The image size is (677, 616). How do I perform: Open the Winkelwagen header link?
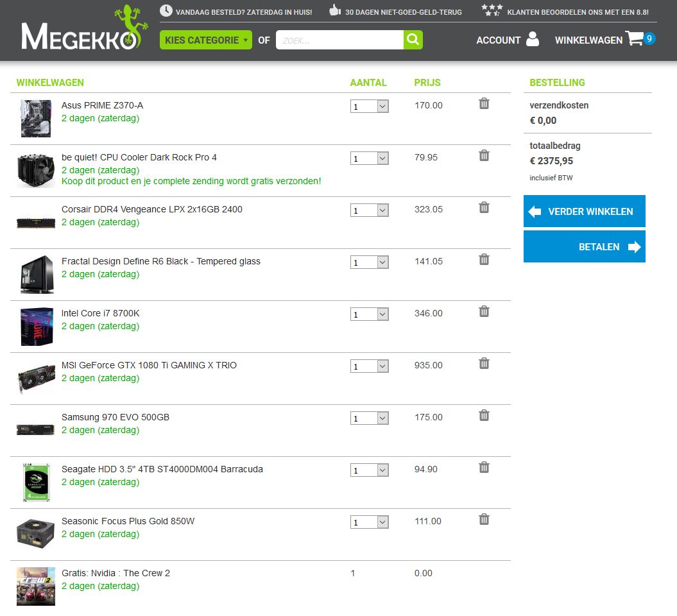pyautogui.click(x=588, y=40)
